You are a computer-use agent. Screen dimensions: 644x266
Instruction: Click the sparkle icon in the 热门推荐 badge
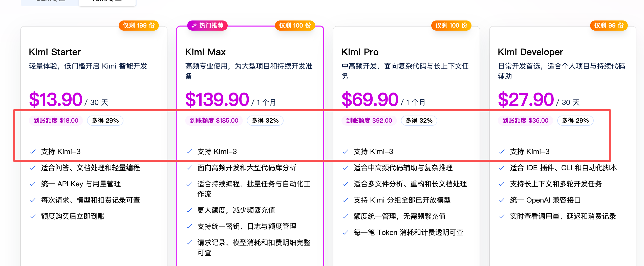pos(194,26)
